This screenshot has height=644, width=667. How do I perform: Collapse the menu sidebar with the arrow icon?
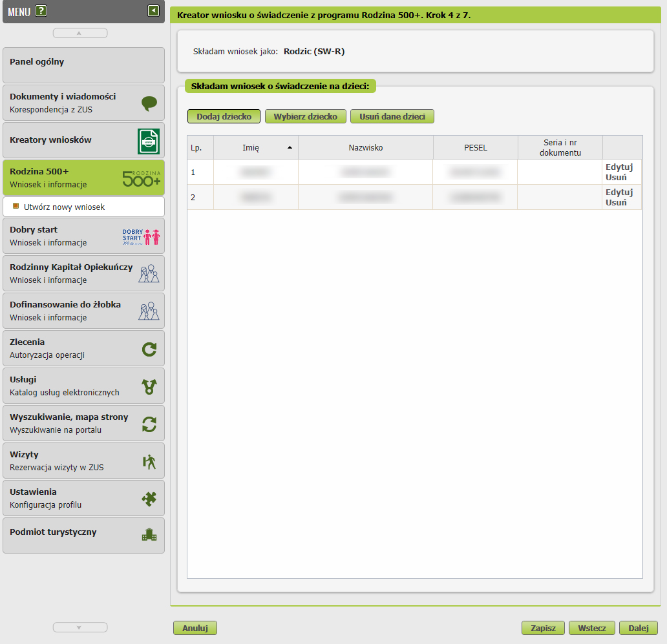[x=153, y=10]
